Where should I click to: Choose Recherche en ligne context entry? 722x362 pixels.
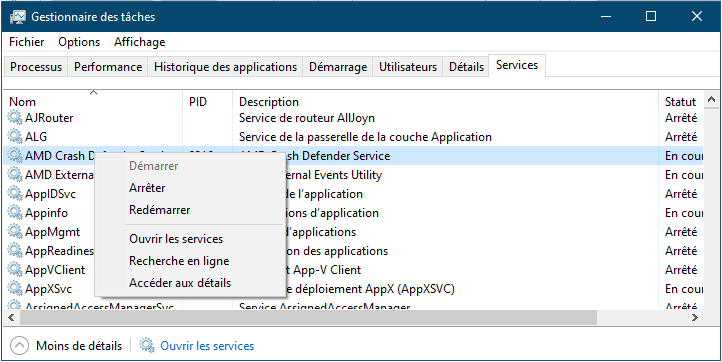pyautogui.click(x=189, y=261)
